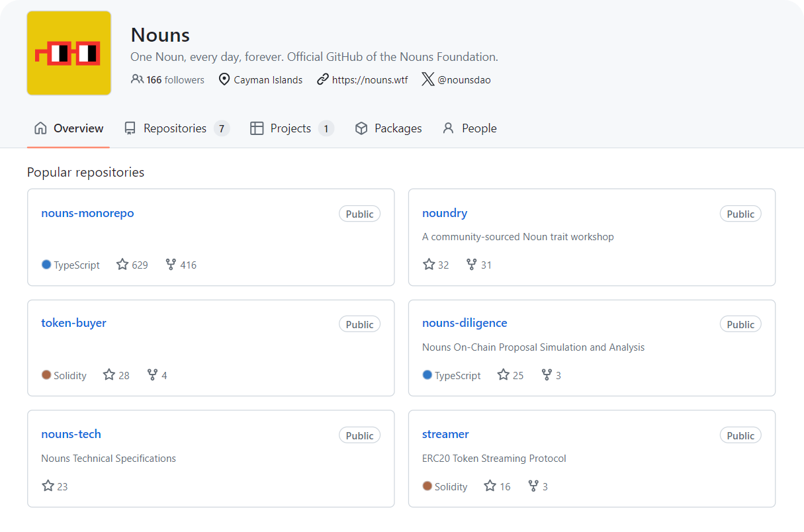
Task: Open the token-buyer repository
Action: click(x=73, y=323)
